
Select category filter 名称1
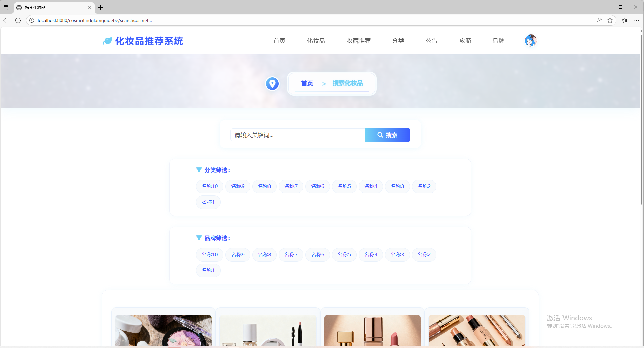point(208,202)
